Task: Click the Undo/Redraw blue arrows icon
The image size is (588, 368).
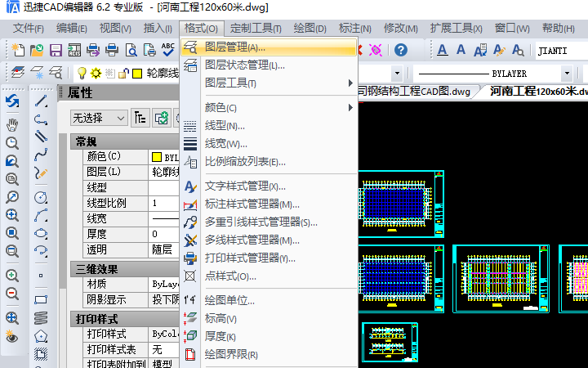Action: pos(12,101)
